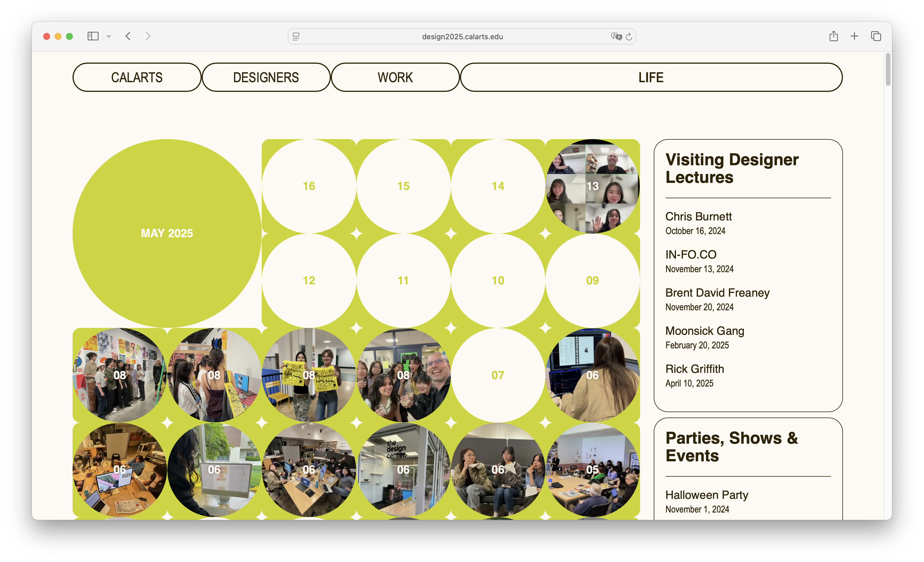Open the sidebar tab group dropdown chevron
Viewport: 924px width, 562px height.
click(109, 36)
